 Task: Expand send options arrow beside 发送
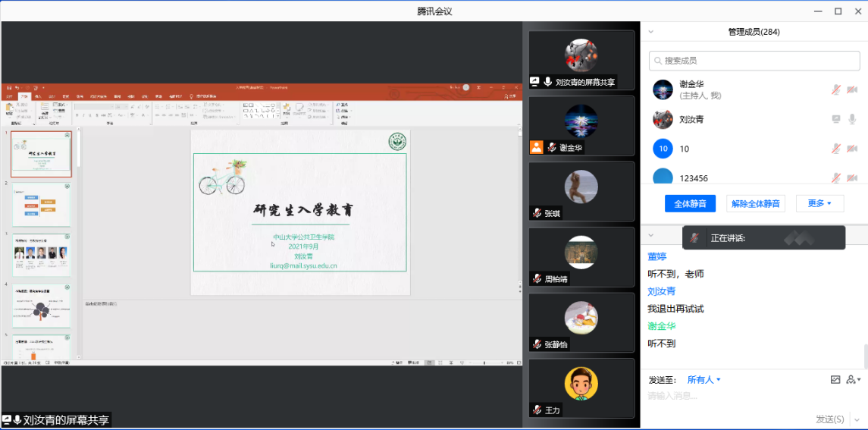click(857, 419)
